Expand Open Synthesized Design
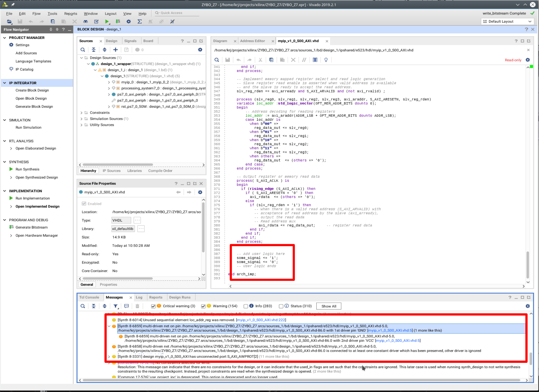Screen dimensions: 539x392 pyautogui.click(x=11, y=177)
